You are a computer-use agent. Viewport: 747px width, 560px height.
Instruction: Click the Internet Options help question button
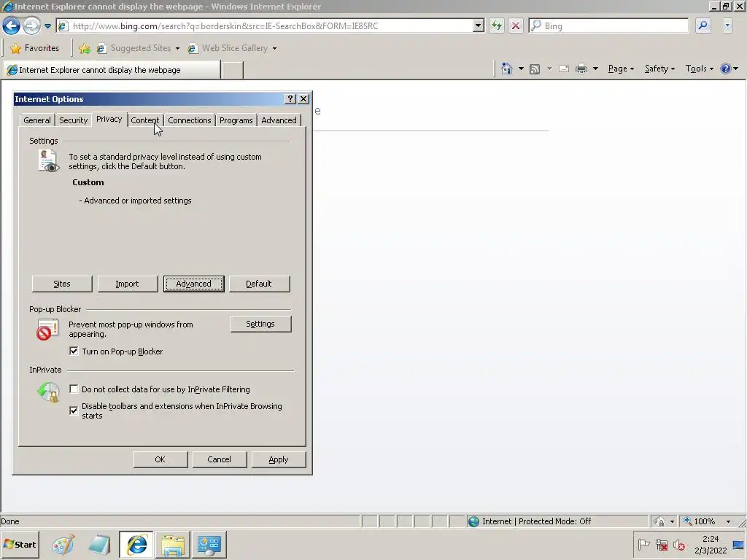coord(290,98)
